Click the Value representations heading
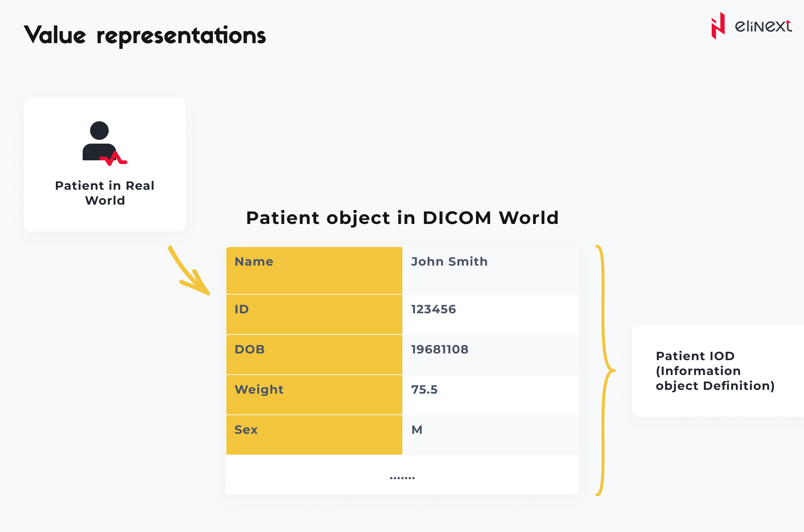Screen dimensions: 804x532 pyautogui.click(x=145, y=36)
